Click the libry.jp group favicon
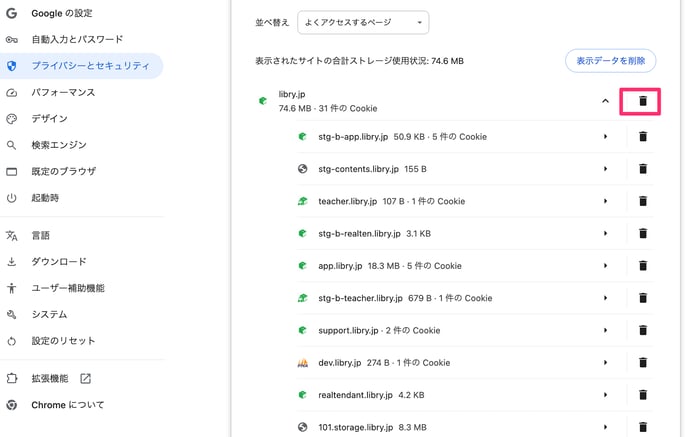The image size is (688, 437). tap(263, 101)
